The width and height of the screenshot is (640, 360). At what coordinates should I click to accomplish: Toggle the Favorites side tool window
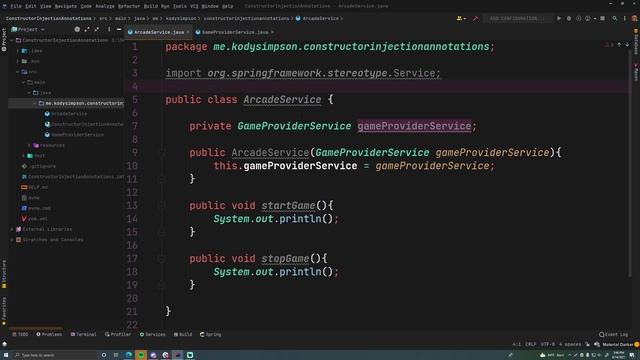(4, 311)
